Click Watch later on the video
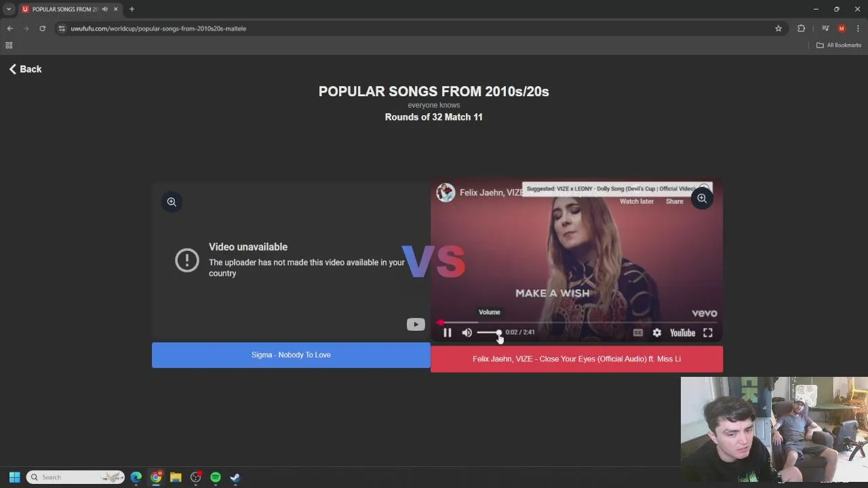The width and height of the screenshot is (868, 488). pos(636,201)
